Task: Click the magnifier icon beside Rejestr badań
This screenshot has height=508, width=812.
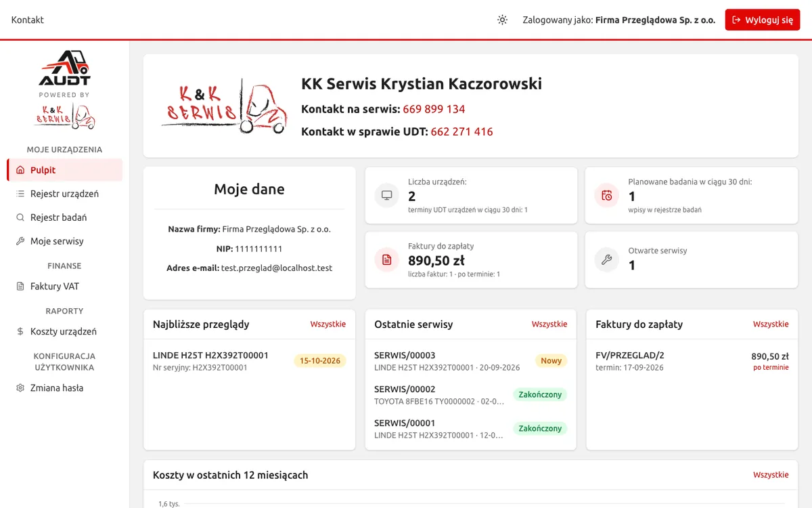Action: coord(20,217)
